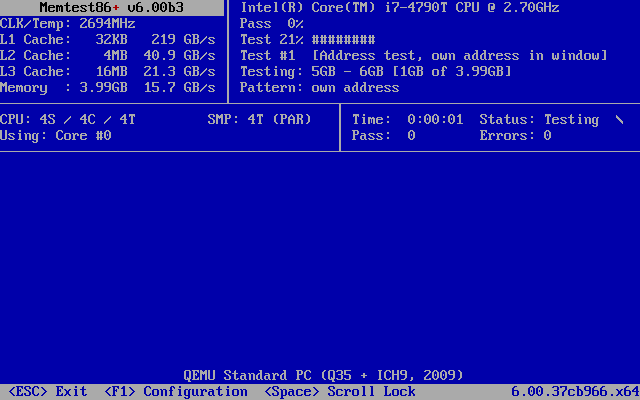
Task: Click the spinning status indicator after Testing
Action: click(620, 119)
